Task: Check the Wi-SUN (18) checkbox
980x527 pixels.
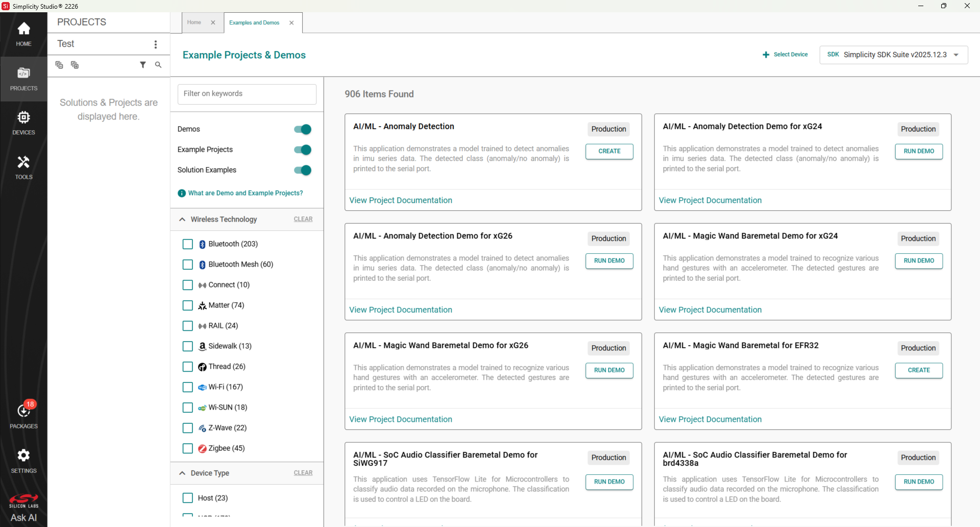Action: click(188, 408)
